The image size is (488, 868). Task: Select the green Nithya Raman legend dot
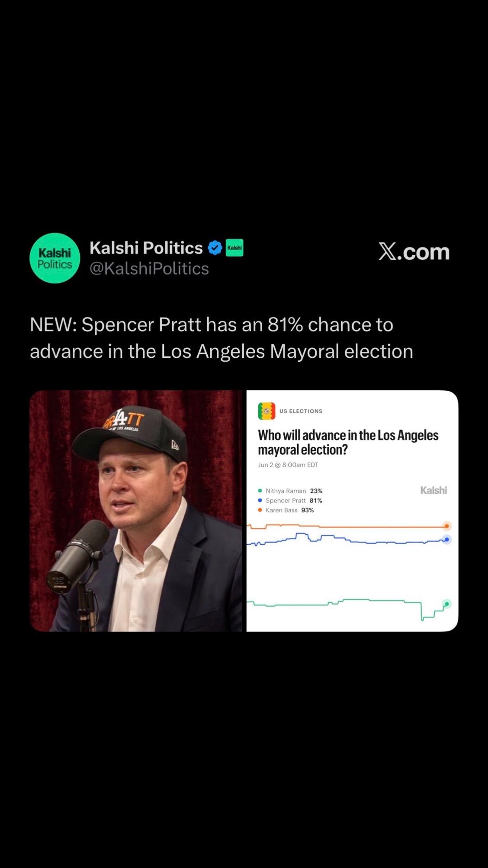pyautogui.click(x=260, y=491)
